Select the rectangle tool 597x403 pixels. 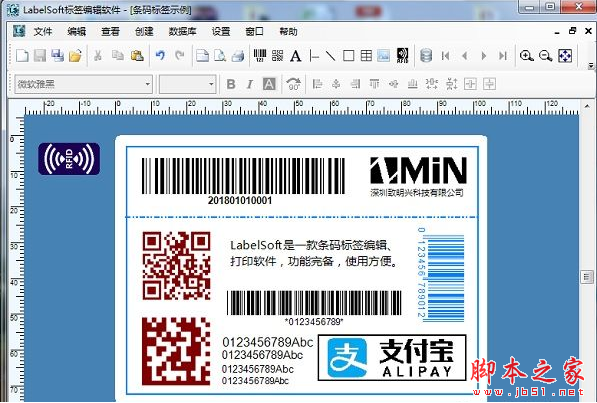[348, 56]
